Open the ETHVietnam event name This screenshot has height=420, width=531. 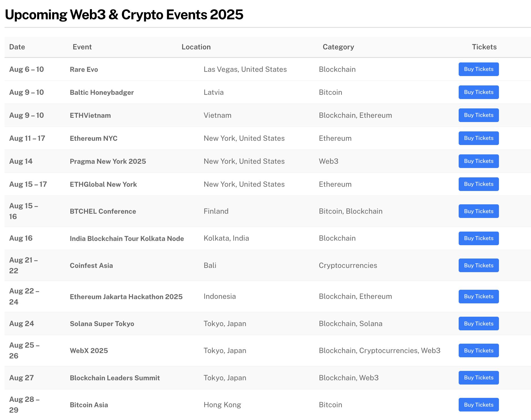tap(90, 115)
